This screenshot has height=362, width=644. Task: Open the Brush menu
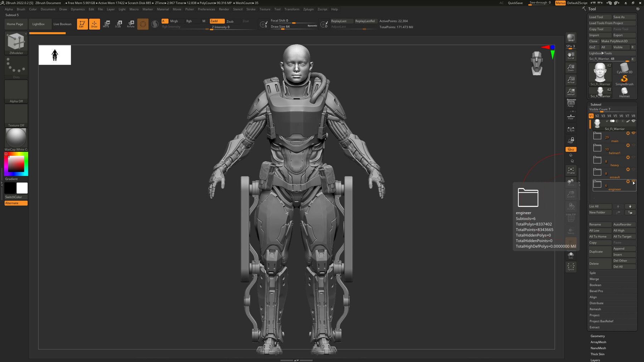(21, 9)
